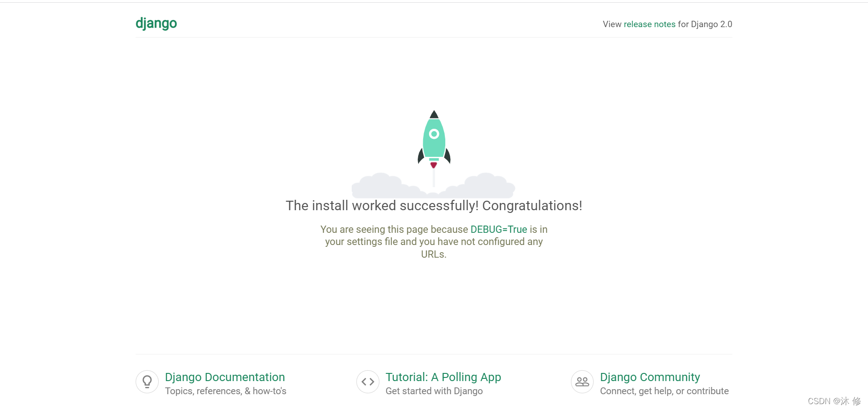Open the release notes link

pyautogui.click(x=649, y=24)
